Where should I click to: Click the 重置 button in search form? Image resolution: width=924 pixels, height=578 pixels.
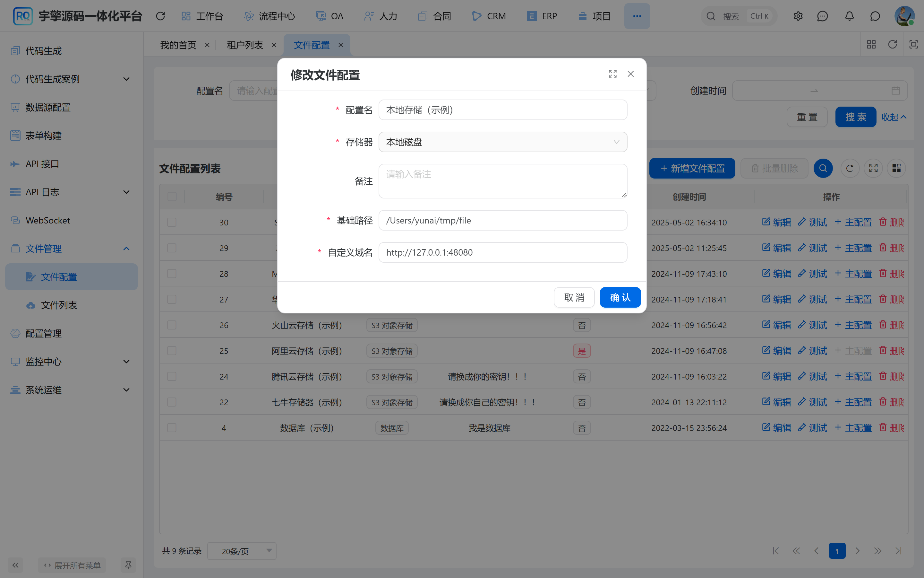click(807, 117)
